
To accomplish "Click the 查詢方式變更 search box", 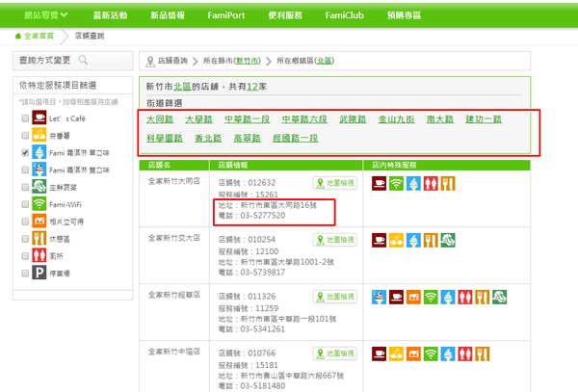I will [x=72, y=61].
